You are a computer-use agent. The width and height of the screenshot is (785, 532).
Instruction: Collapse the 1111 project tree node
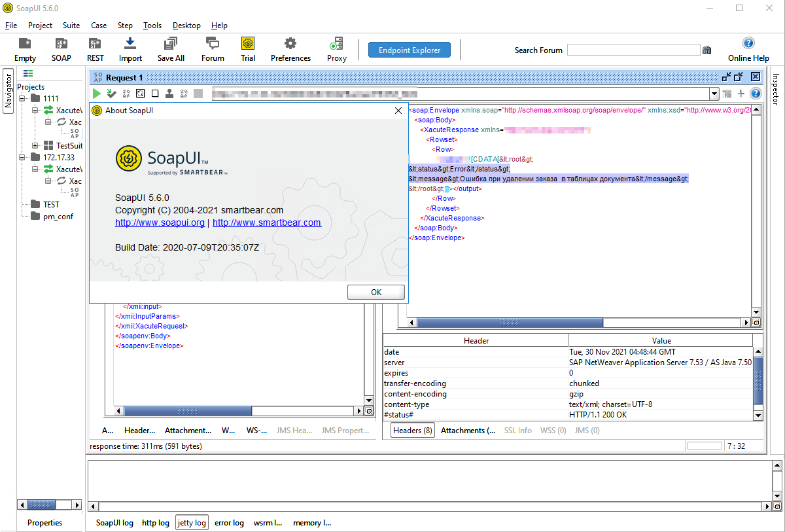(x=22, y=99)
